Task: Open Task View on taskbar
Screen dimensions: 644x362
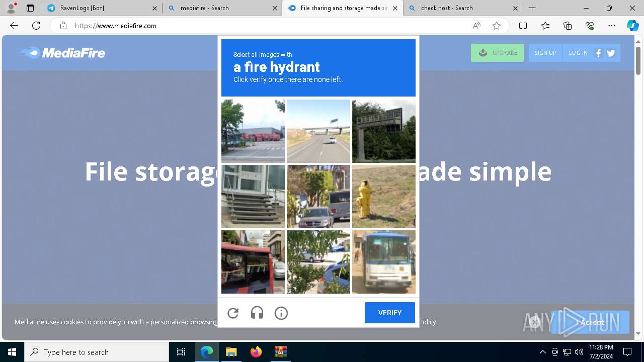Action: tap(181, 352)
